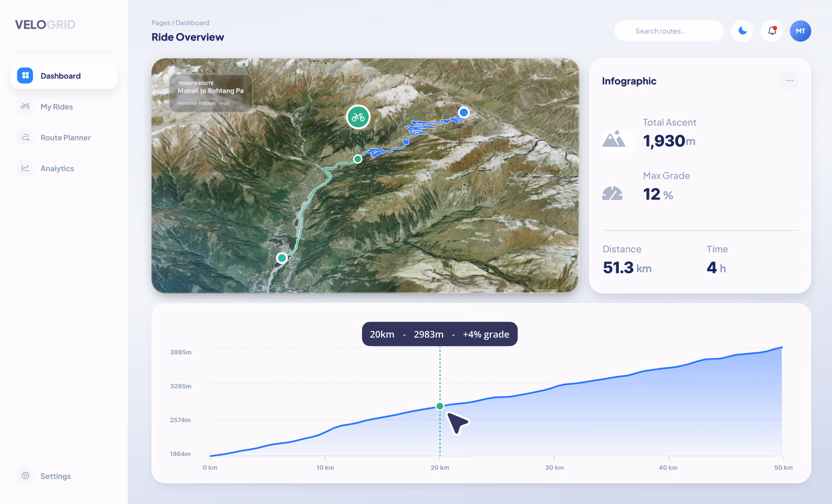Screen dimensions: 832x504
Task: Click the 10 km axis label
Action: 325,468
